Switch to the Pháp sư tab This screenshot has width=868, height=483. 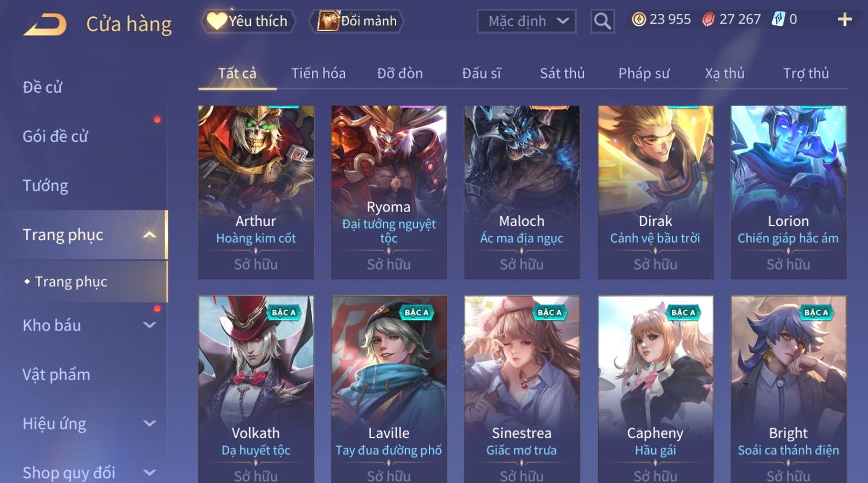click(644, 73)
